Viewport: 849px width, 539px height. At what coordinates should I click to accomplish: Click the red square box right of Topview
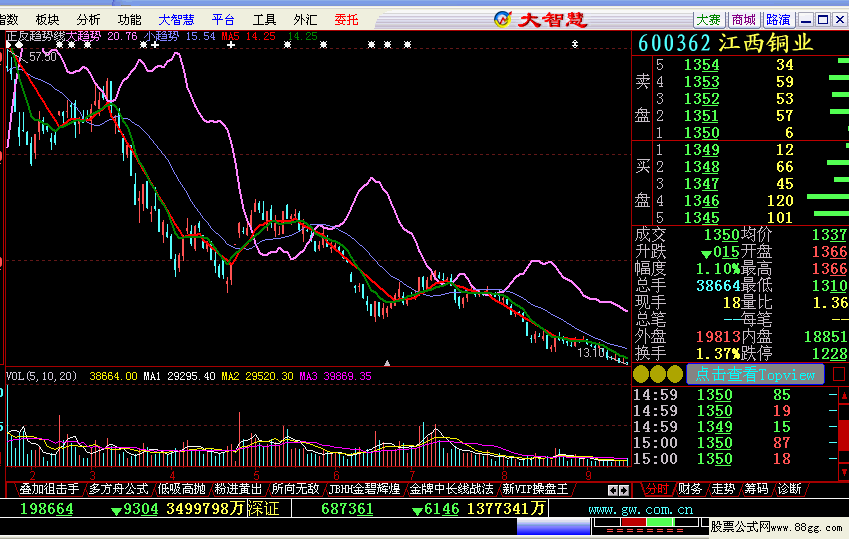(839, 374)
